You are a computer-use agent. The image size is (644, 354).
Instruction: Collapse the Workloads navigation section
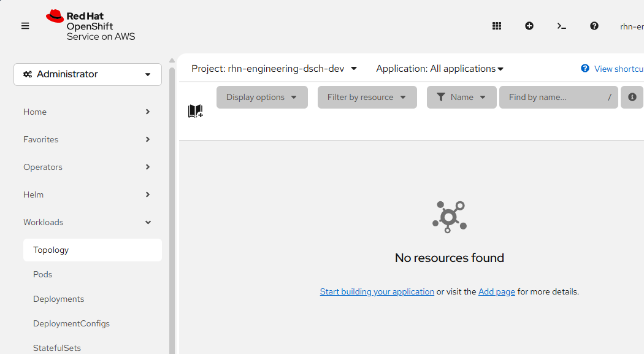click(x=87, y=222)
